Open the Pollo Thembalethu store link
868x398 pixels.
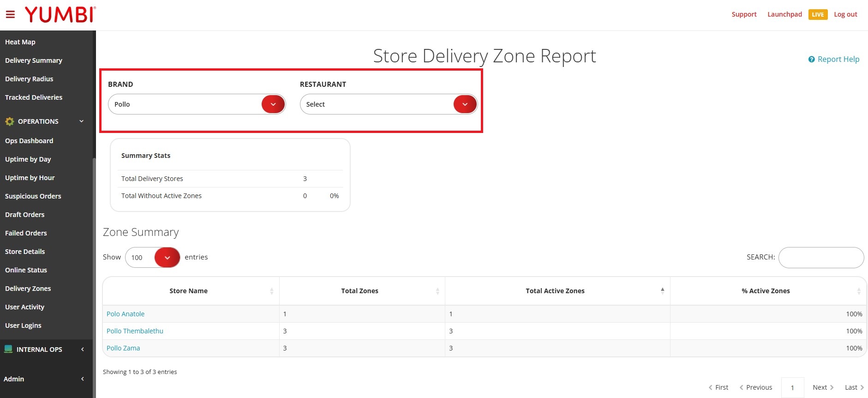click(135, 331)
